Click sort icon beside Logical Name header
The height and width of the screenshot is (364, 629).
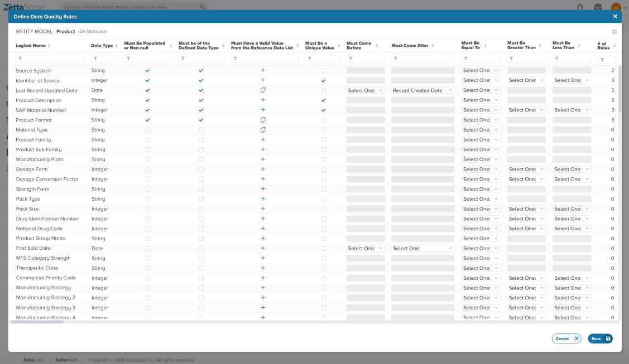pos(49,46)
